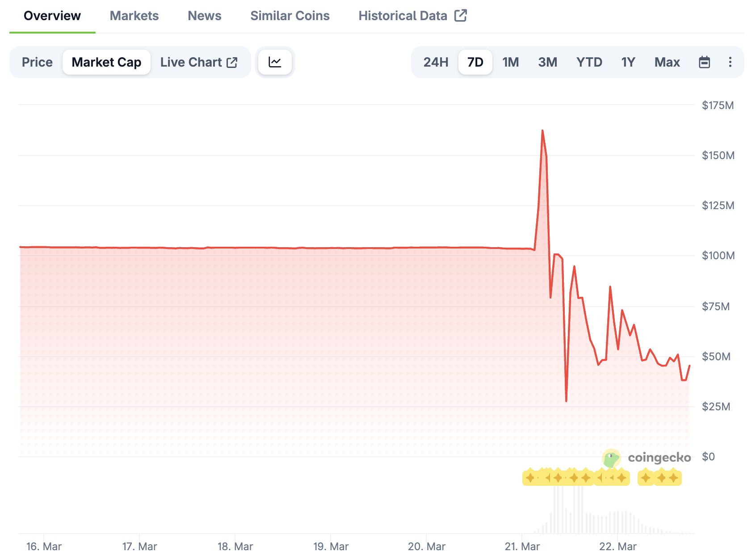Select the Market Cap chart toggle

(x=106, y=62)
